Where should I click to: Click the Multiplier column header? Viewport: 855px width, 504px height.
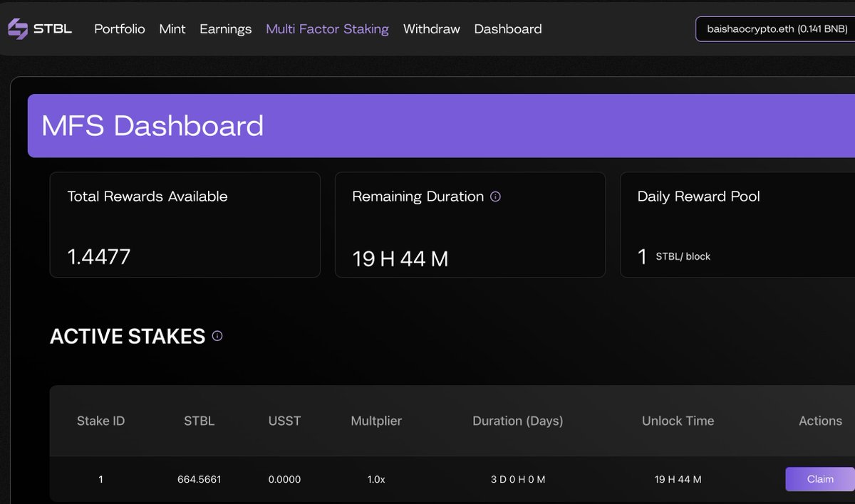tap(376, 421)
